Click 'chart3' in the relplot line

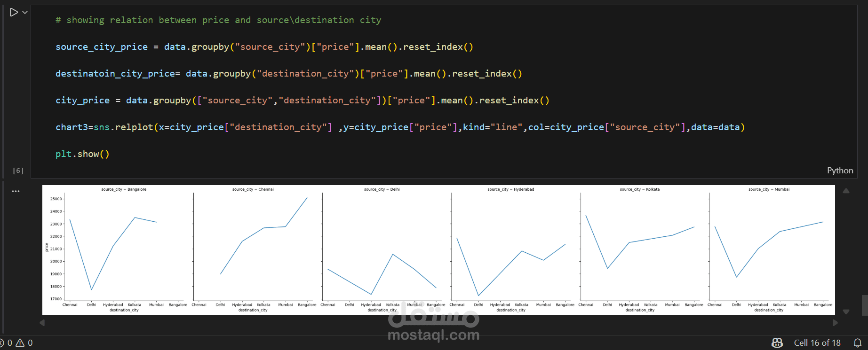pyautogui.click(x=72, y=127)
